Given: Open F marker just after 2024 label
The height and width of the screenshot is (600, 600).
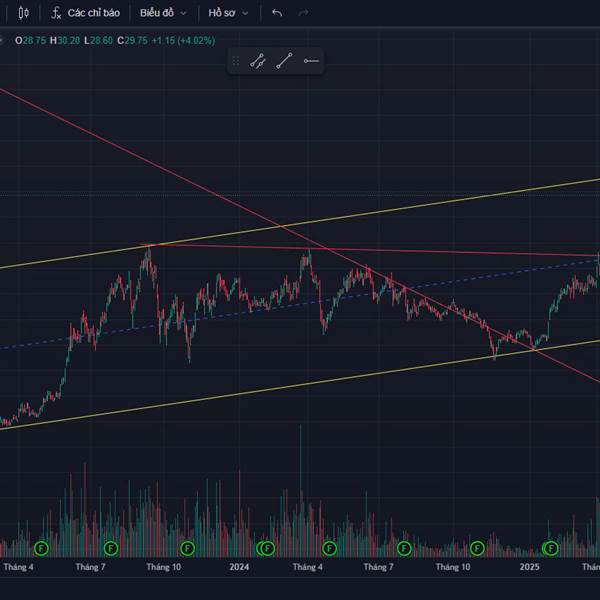Looking at the screenshot, I should click(268, 548).
